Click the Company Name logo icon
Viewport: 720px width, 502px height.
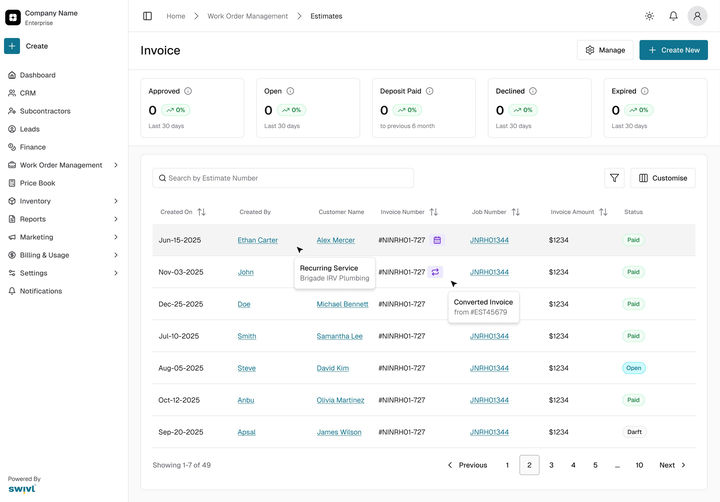coord(13,17)
